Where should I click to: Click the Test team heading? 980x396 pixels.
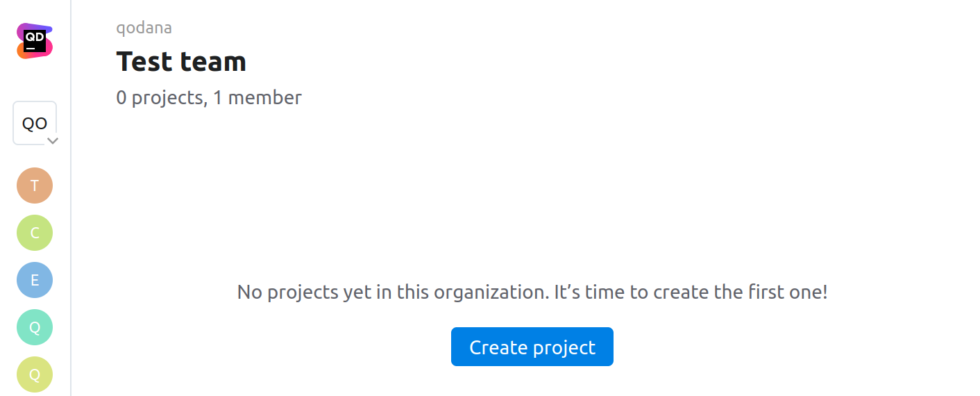click(x=181, y=61)
